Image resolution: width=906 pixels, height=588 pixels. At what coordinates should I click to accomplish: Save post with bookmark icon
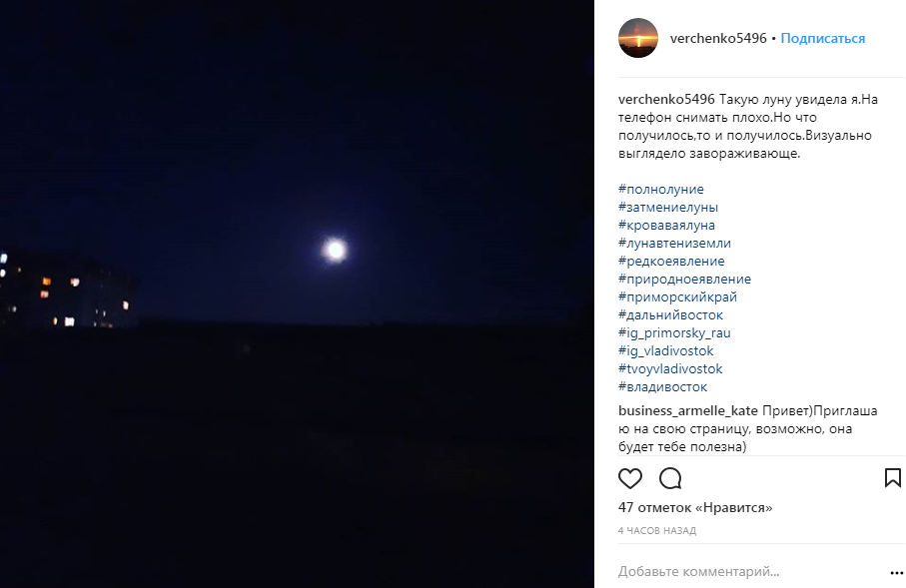point(893,477)
